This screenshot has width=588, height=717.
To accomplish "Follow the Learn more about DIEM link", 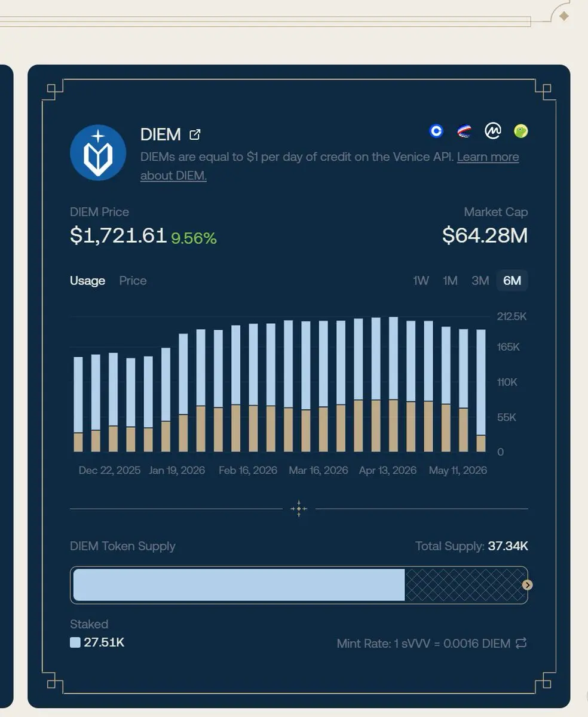I will pyautogui.click(x=488, y=157).
